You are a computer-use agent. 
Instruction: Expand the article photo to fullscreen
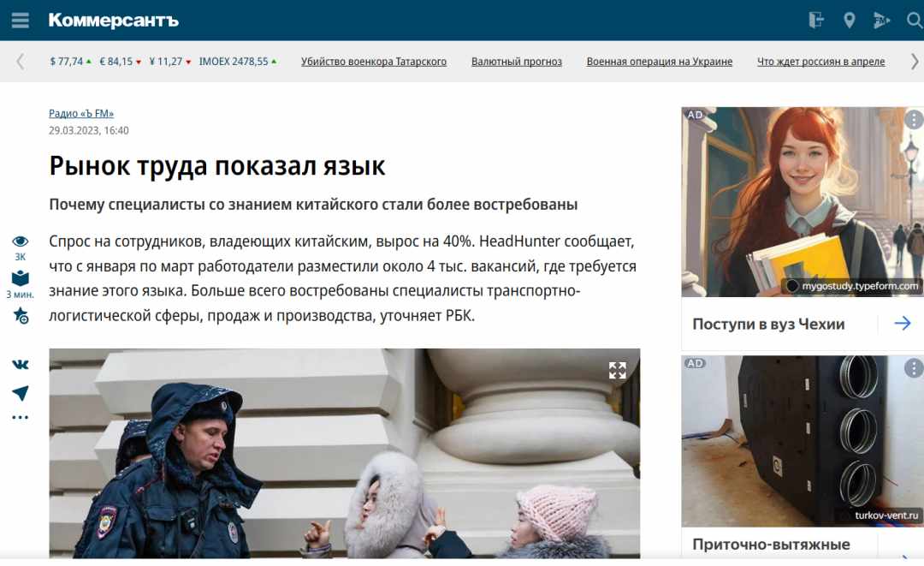617,370
